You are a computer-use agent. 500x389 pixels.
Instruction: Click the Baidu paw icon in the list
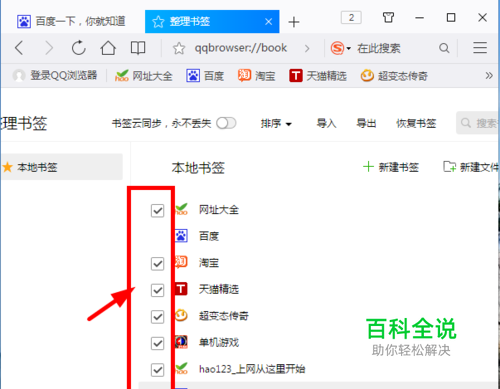tap(181, 236)
